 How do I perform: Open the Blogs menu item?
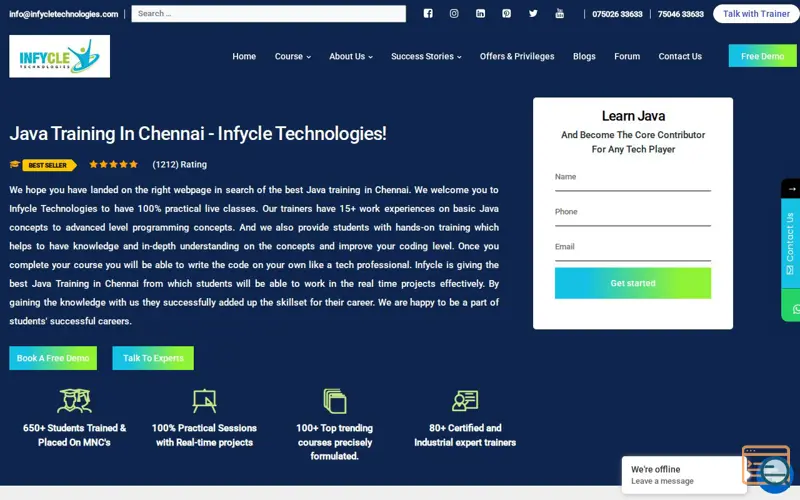coord(584,57)
